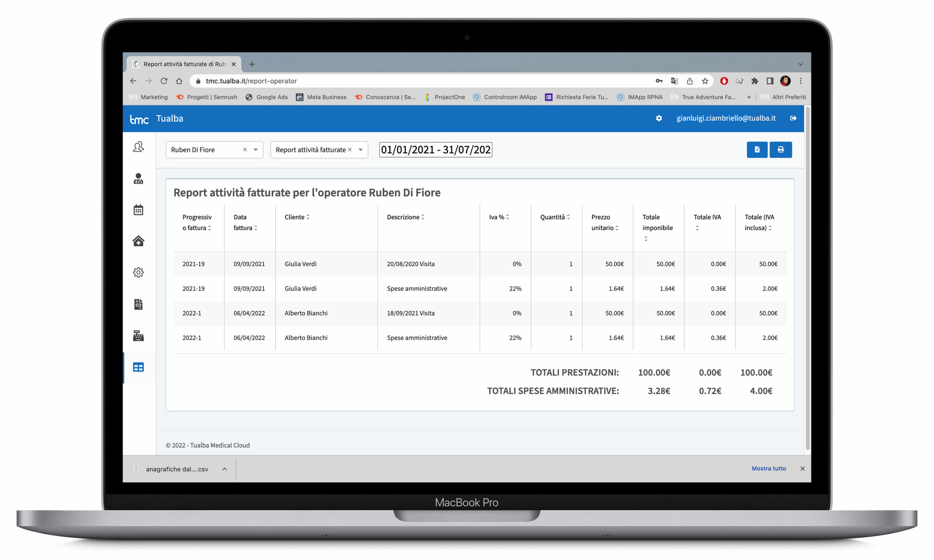Open the cash register sidebar icon
The height and width of the screenshot is (560, 934).
pyautogui.click(x=138, y=336)
